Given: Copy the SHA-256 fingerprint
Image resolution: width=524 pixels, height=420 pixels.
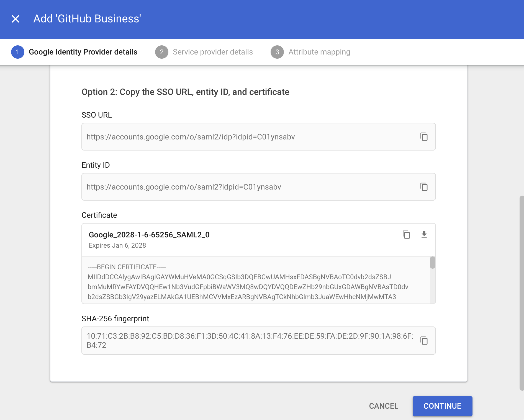Looking at the screenshot, I should coord(424,341).
